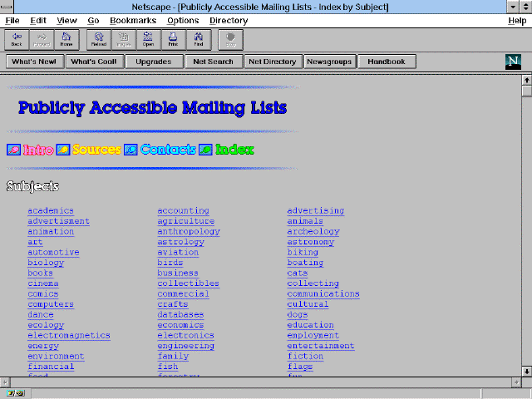This screenshot has width=532, height=399.
Task: Open the academics subject link
Action: tap(51, 210)
